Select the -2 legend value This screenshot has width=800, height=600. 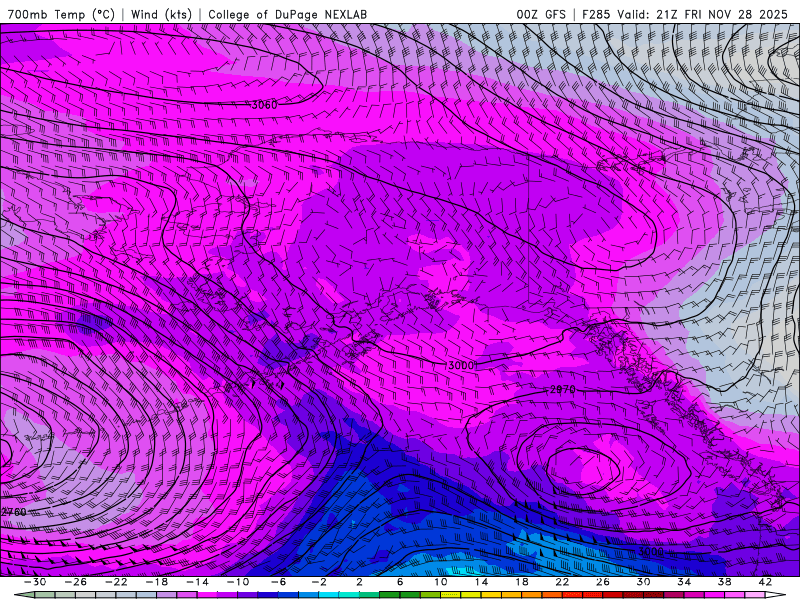tap(318, 582)
